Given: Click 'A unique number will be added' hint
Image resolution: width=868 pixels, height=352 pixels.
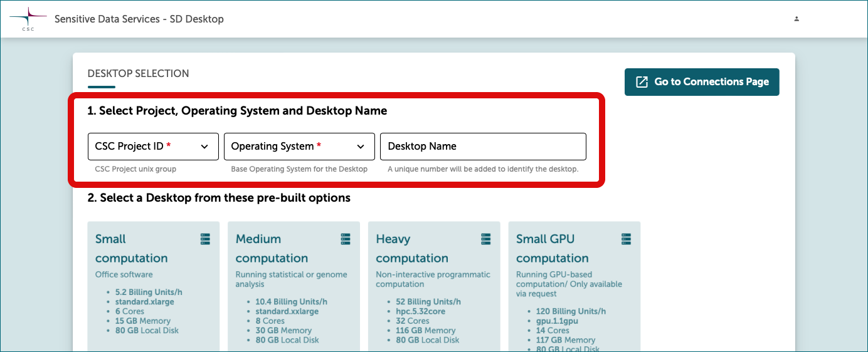Looking at the screenshot, I should [x=483, y=169].
